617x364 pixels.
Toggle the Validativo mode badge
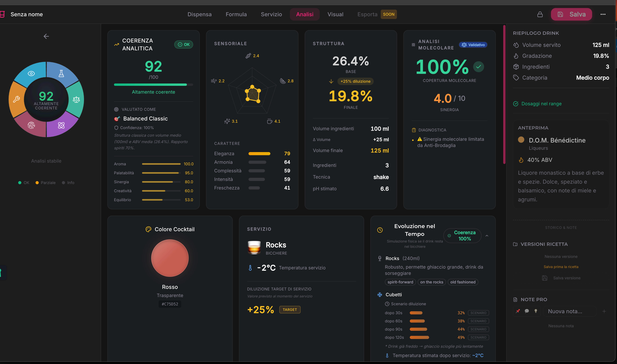coord(473,45)
